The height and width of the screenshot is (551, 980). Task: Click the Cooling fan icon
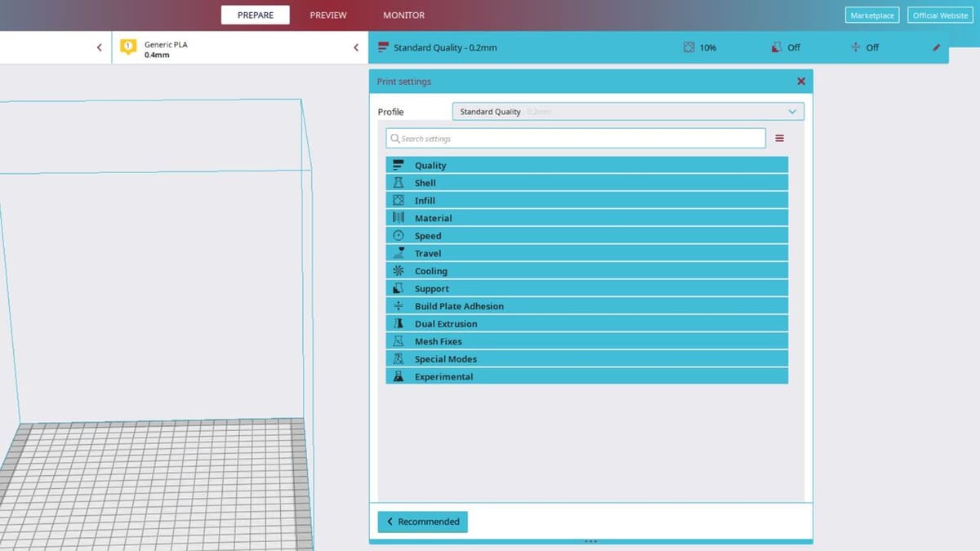[x=399, y=270]
